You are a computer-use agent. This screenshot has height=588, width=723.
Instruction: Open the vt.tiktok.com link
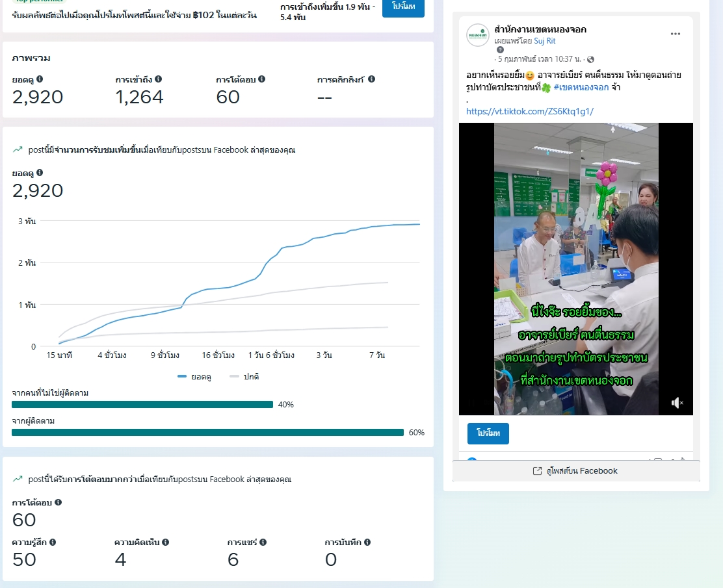[530, 111]
